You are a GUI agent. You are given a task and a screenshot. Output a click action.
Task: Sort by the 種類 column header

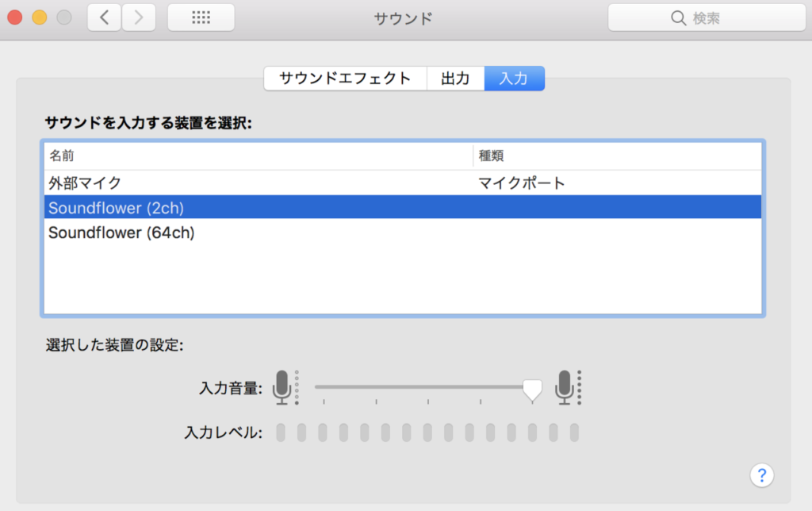point(617,156)
